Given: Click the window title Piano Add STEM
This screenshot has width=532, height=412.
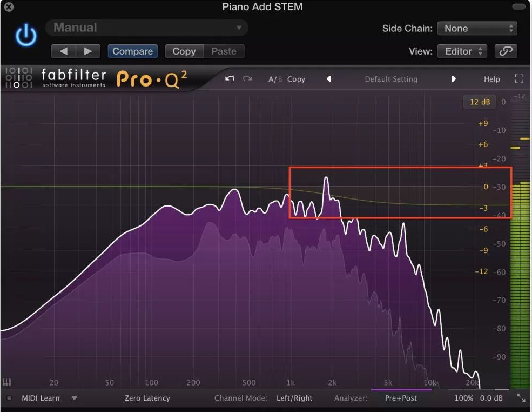Looking at the screenshot, I should [x=262, y=7].
